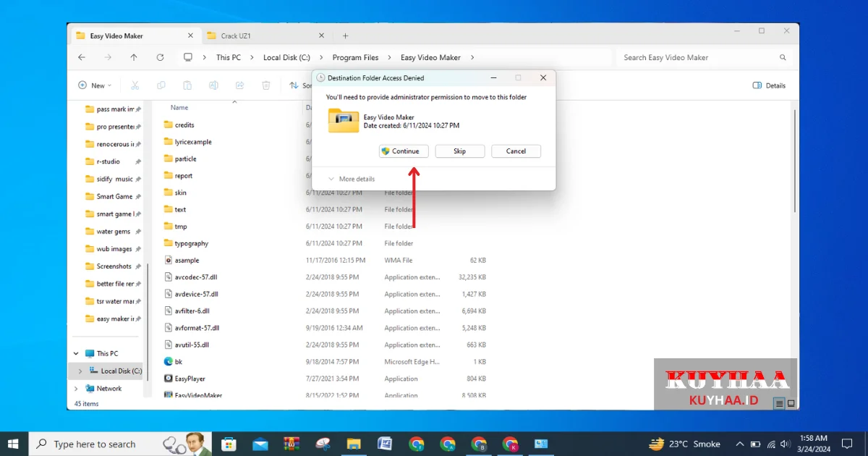Show hidden system tray icons
Screen dimensions: 868x456
click(739, 444)
